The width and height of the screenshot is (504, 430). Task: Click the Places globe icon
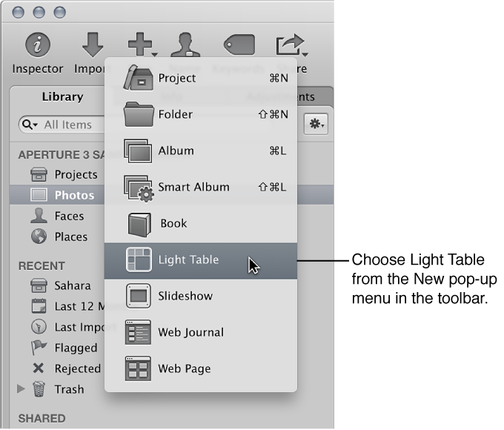[39, 236]
